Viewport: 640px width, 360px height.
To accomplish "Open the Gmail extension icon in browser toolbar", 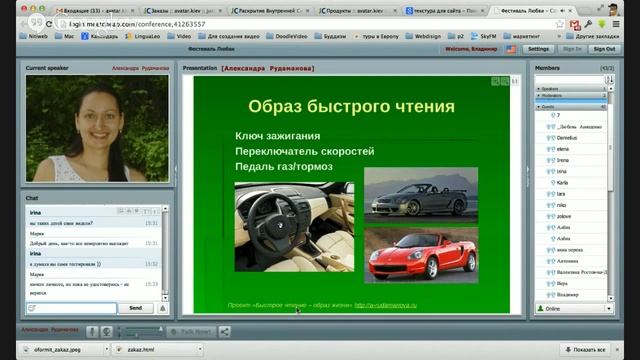I will point(575,24).
